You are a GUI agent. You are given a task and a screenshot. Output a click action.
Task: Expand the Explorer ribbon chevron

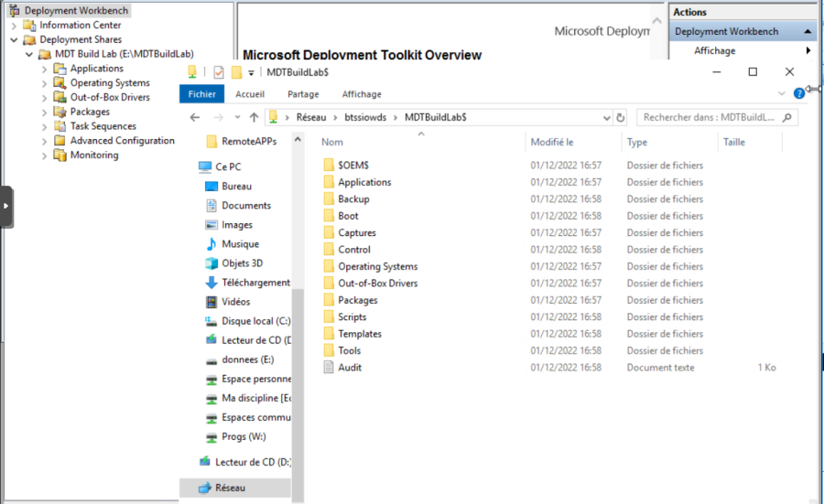point(782,93)
